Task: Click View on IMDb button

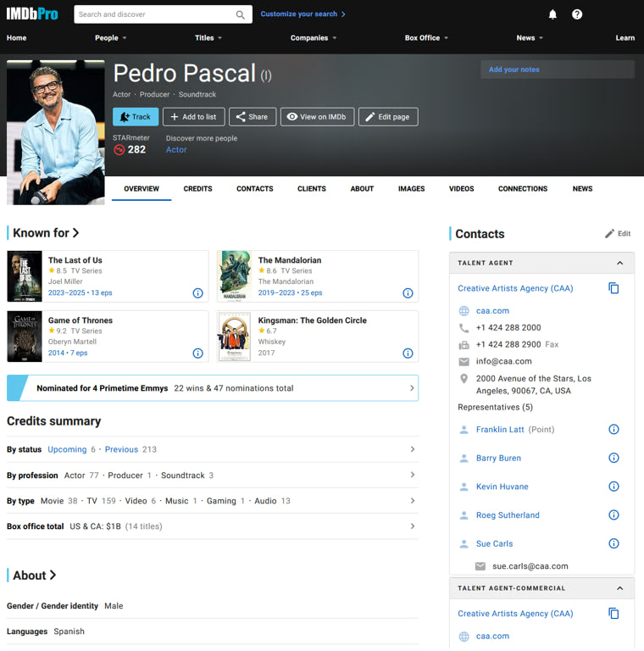Action: pyautogui.click(x=317, y=117)
